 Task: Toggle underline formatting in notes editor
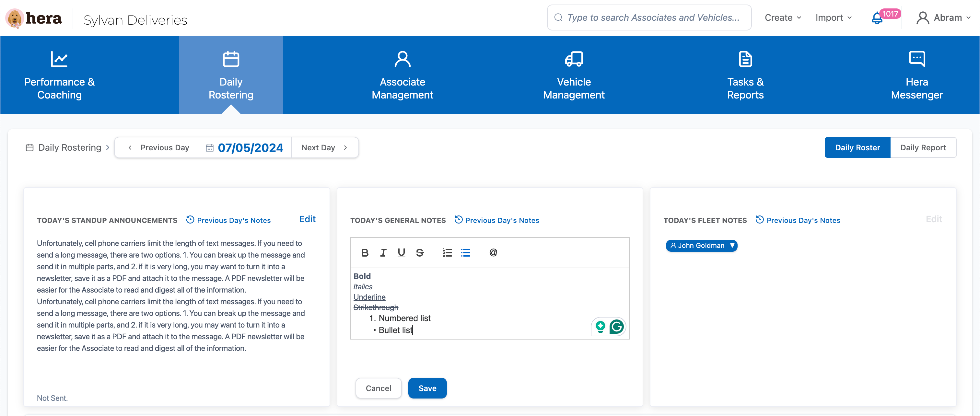[x=401, y=252]
